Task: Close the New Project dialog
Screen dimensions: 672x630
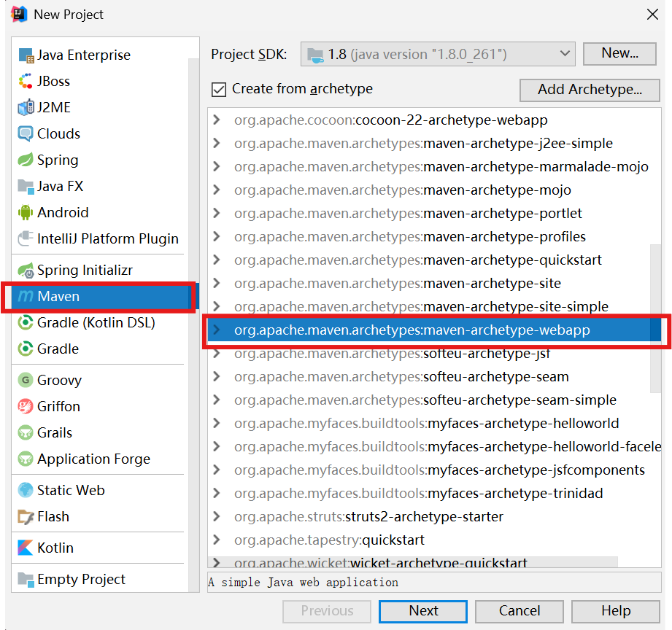Action: pyautogui.click(x=652, y=15)
